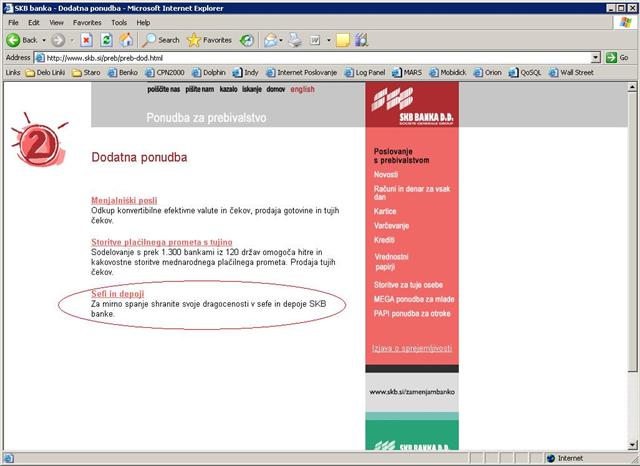Refresh the page with the green arrows icon
640x466 pixels.
pyautogui.click(x=106, y=40)
